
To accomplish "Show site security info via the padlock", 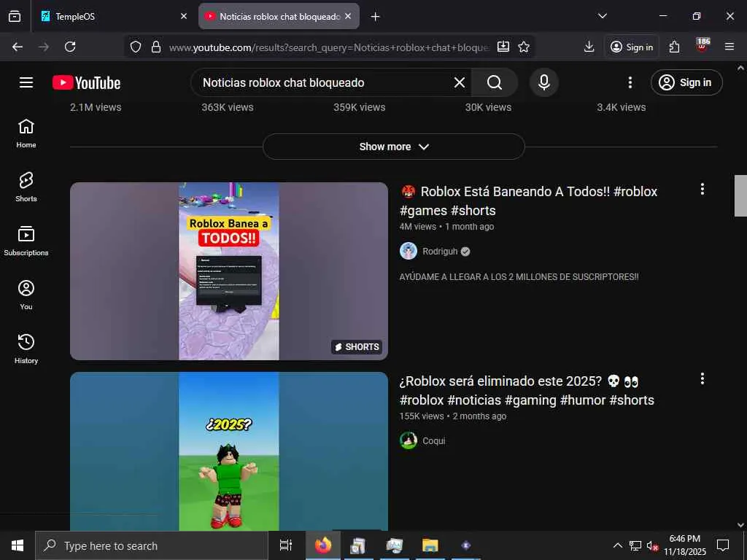I will [x=156, y=47].
